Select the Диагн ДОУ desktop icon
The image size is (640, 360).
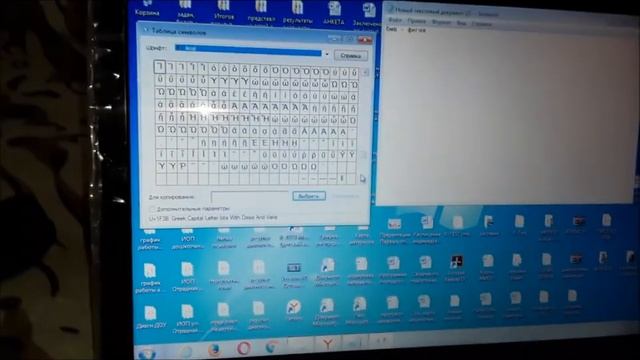[151, 317]
